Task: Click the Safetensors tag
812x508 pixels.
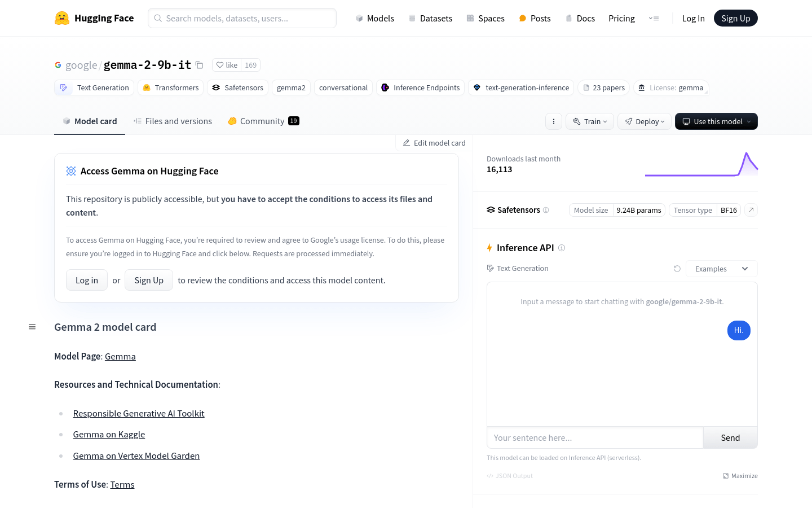Action: tap(237, 87)
